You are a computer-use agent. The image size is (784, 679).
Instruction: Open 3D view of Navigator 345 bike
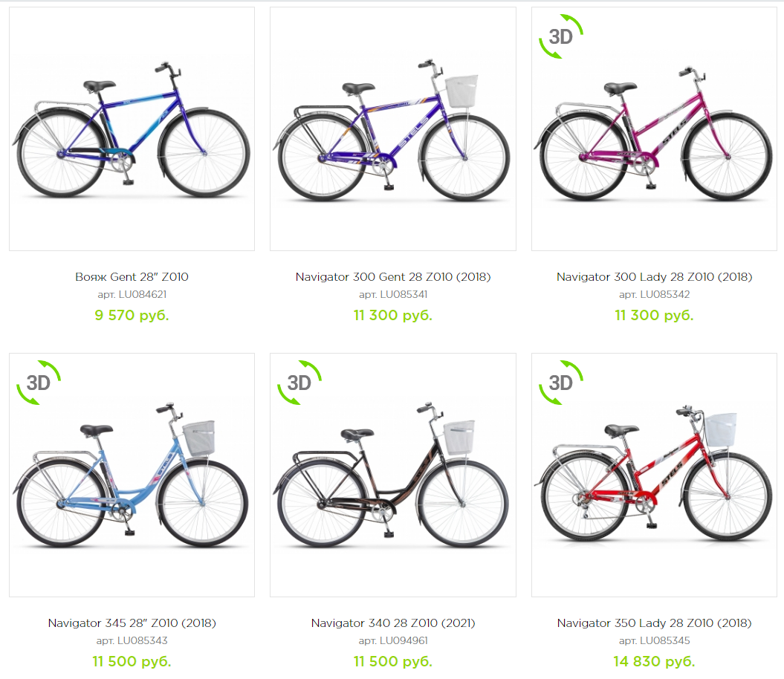(39, 383)
